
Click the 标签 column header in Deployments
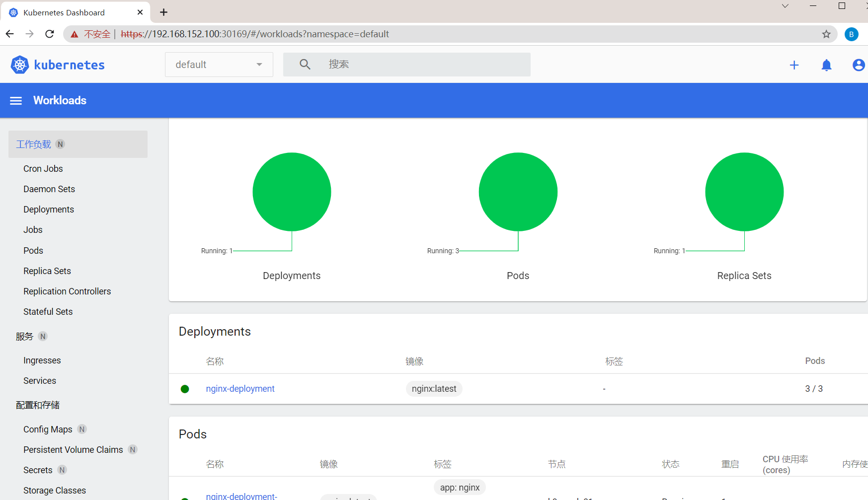614,361
